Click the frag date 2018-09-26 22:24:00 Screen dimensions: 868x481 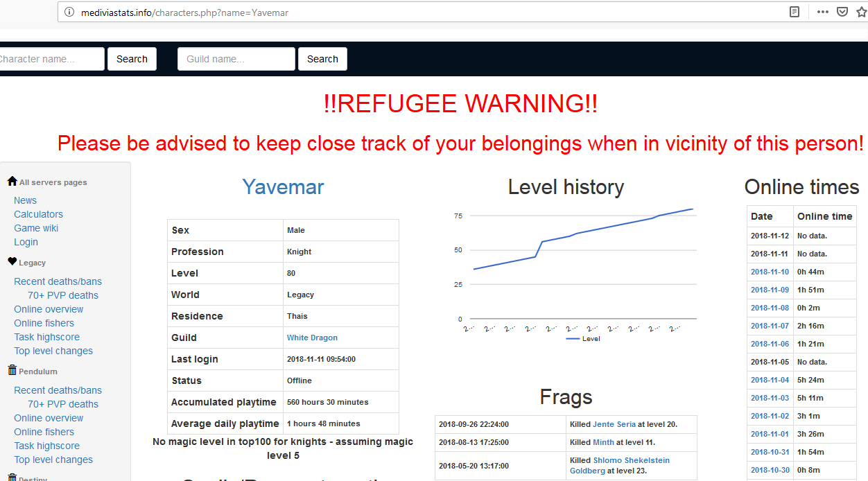[474, 424]
